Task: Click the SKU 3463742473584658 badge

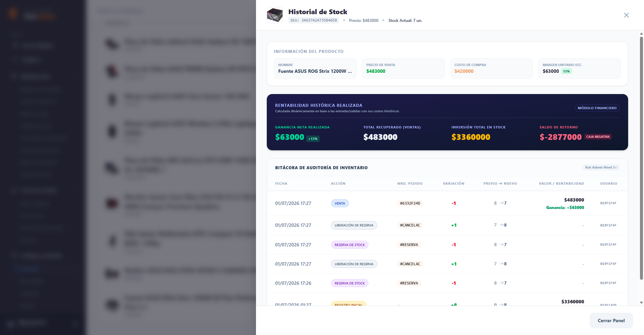Action: pos(314,20)
